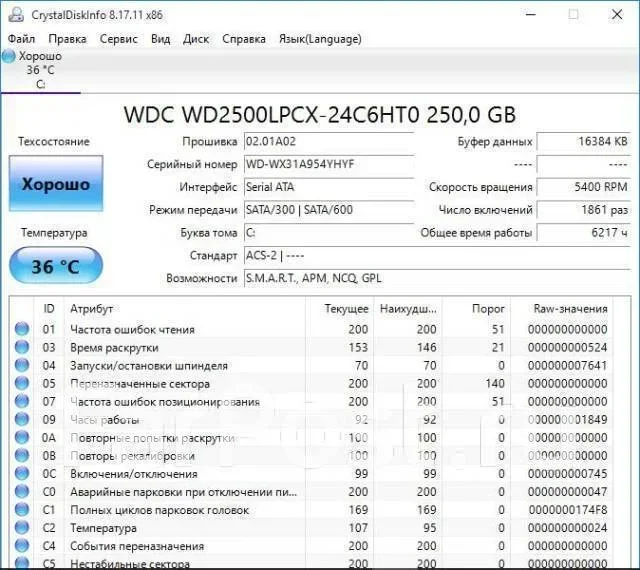Click status icon for attribute C4
Image resolution: width=640 pixels, height=570 pixels.
tap(22, 545)
